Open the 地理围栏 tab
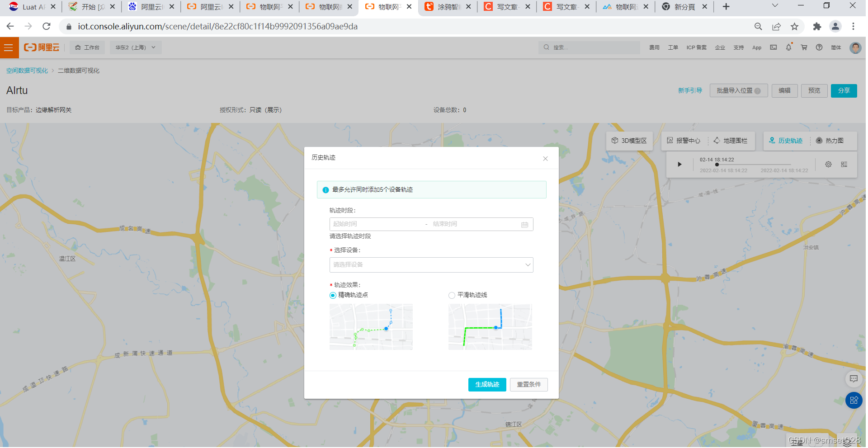 731,141
